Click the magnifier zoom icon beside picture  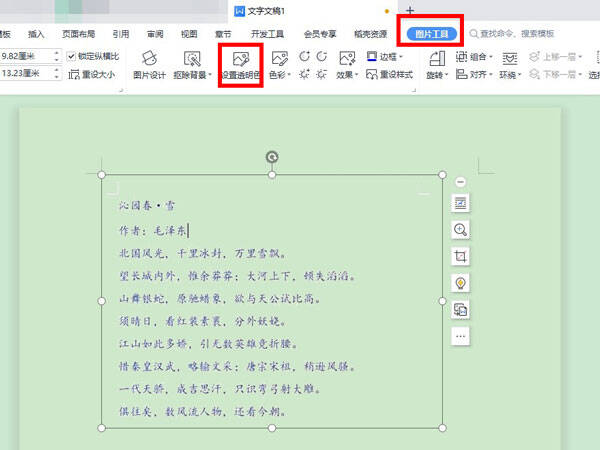460,230
